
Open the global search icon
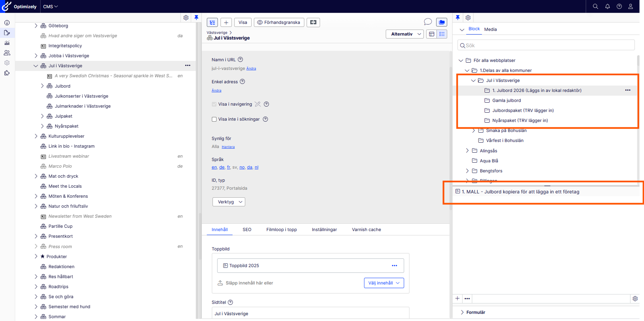click(x=595, y=6)
